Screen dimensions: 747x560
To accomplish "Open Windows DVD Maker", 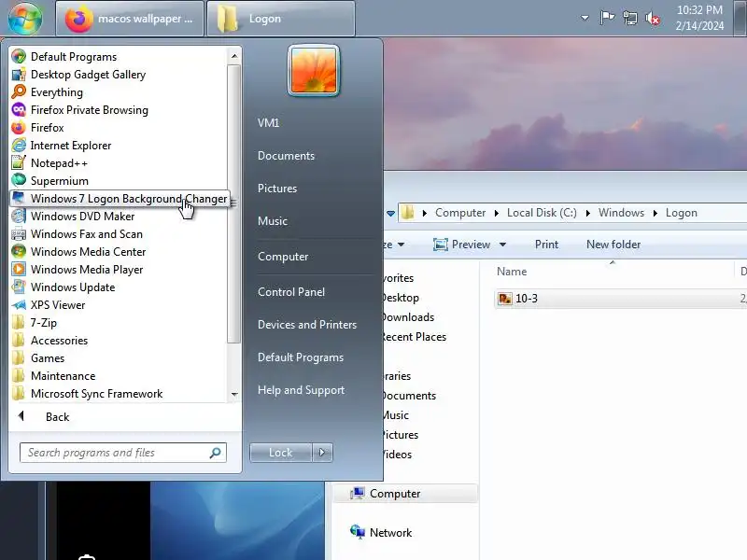I will [82, 217].
